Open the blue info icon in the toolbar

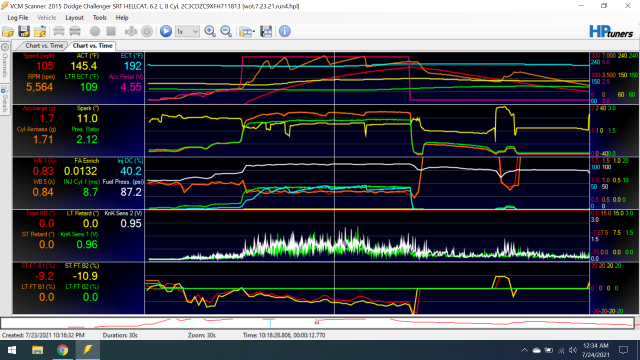click(x=284, y=31)
